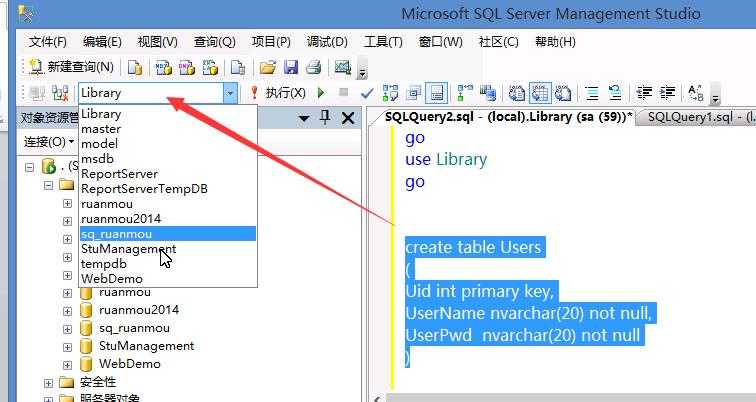
Task: Choose ReportServerTempDB in the database dropdown list
Action: [168, 188]
